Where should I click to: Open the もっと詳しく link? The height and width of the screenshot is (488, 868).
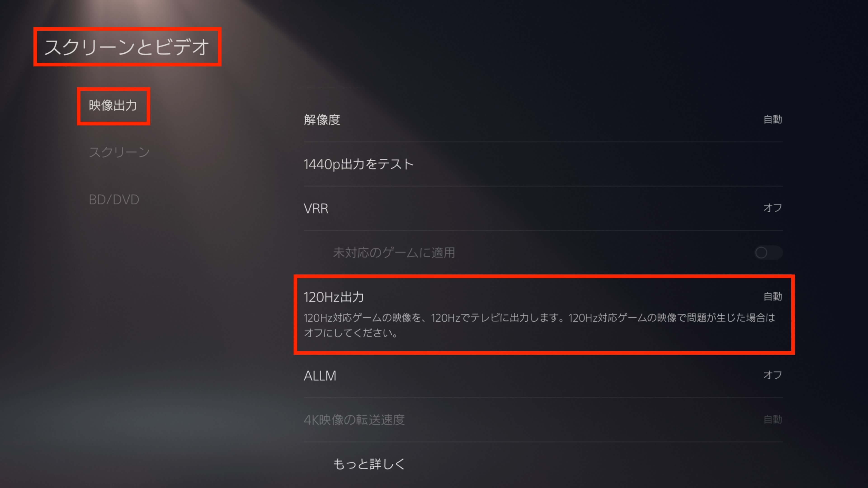click(x=369, y=464)
